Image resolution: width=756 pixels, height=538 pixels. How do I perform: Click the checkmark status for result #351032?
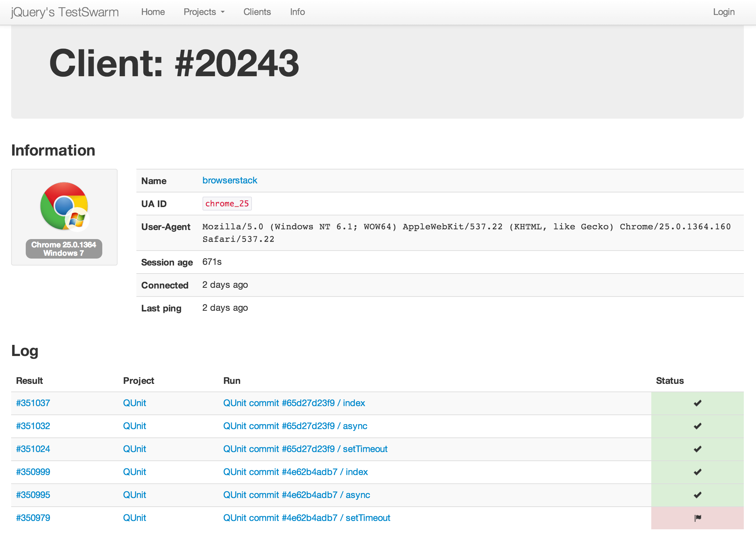pyautogui.click(x=697, y=426)
